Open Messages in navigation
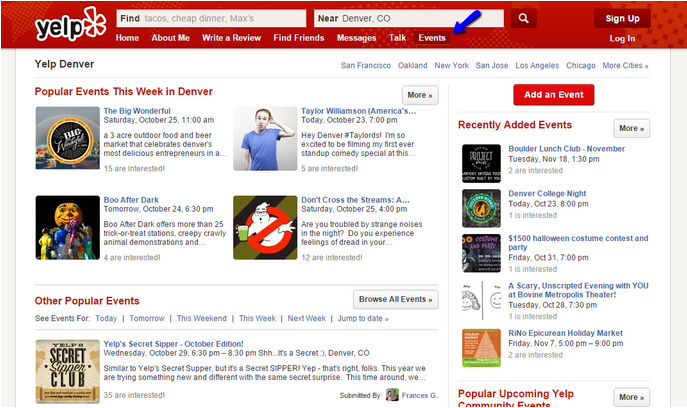Image resolution: width=687 pixels, height=408 pixels. (x=356, y=38)
